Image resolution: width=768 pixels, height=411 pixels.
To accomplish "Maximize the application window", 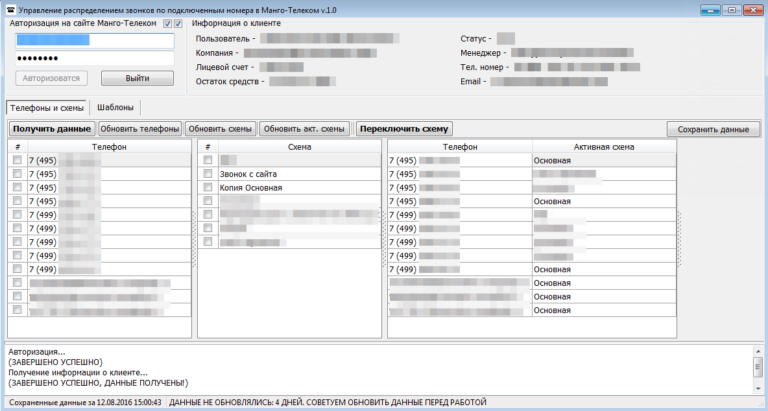I will [731, 8].
